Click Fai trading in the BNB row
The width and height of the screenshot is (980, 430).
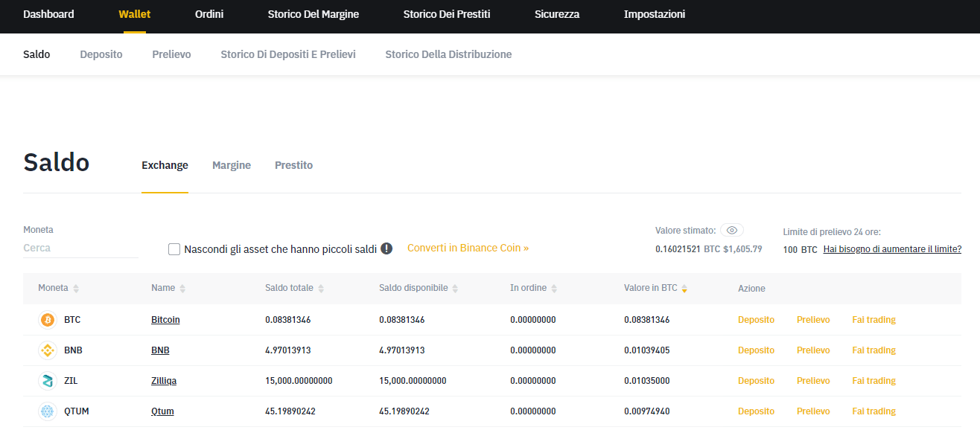click(874, 350)
